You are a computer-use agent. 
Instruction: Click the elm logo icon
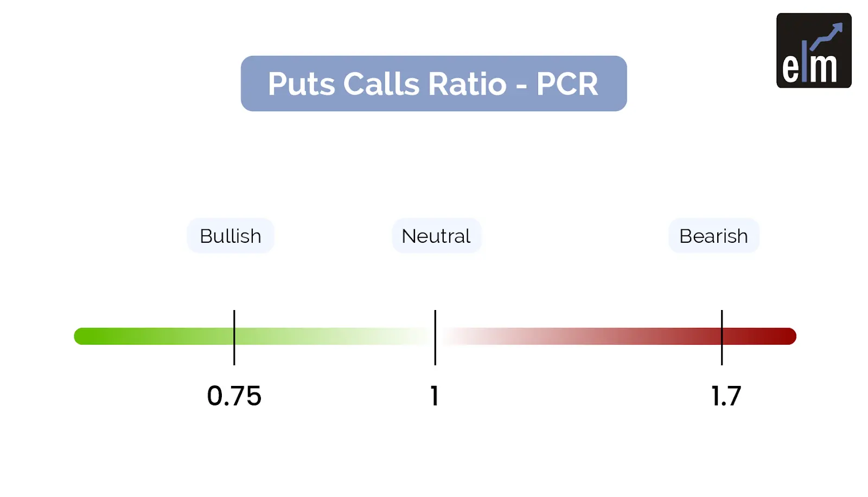point(814,50)
